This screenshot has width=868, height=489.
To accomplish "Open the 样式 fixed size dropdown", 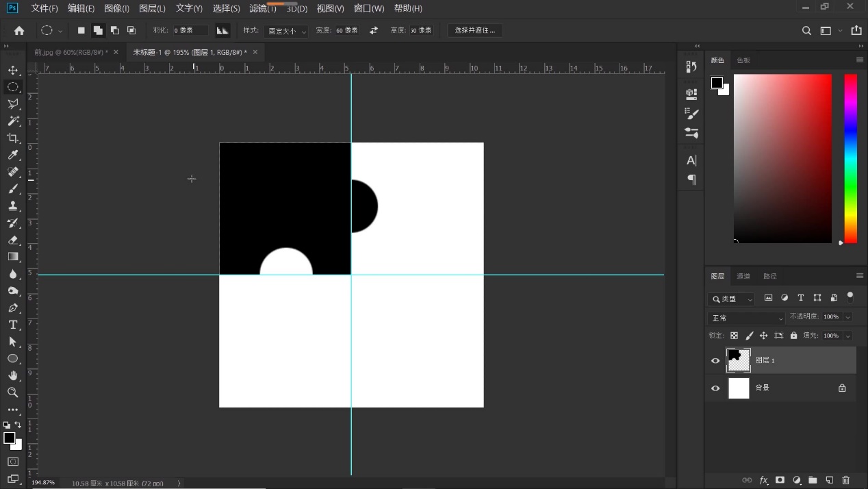I will coord(285,31).
